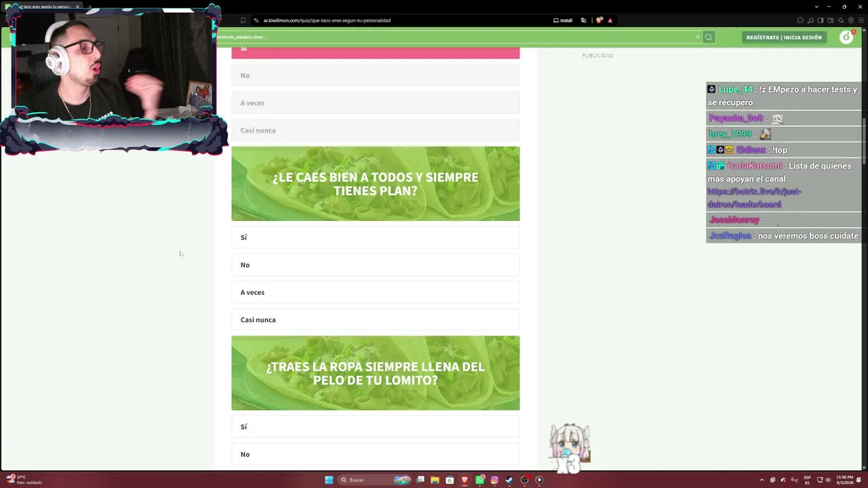Select 'No' for '¿Le caes bien a todos?'
Screen dimensions: 868x488
(375, 265)
